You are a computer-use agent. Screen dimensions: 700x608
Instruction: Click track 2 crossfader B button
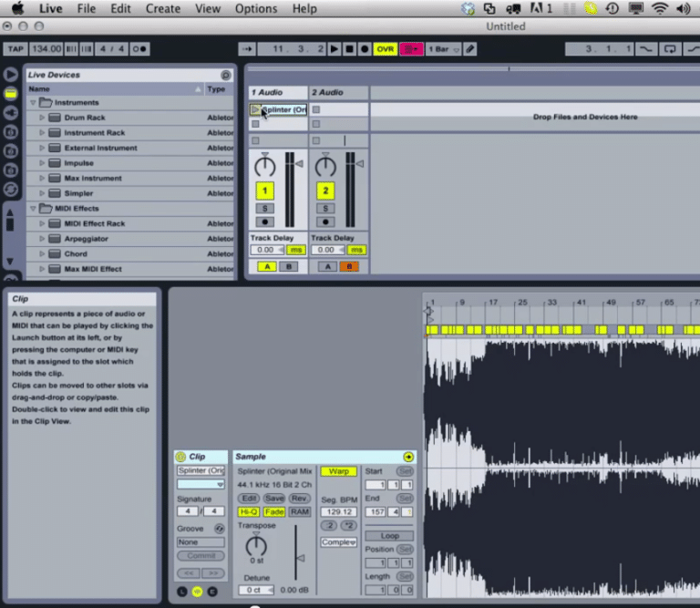349,266
